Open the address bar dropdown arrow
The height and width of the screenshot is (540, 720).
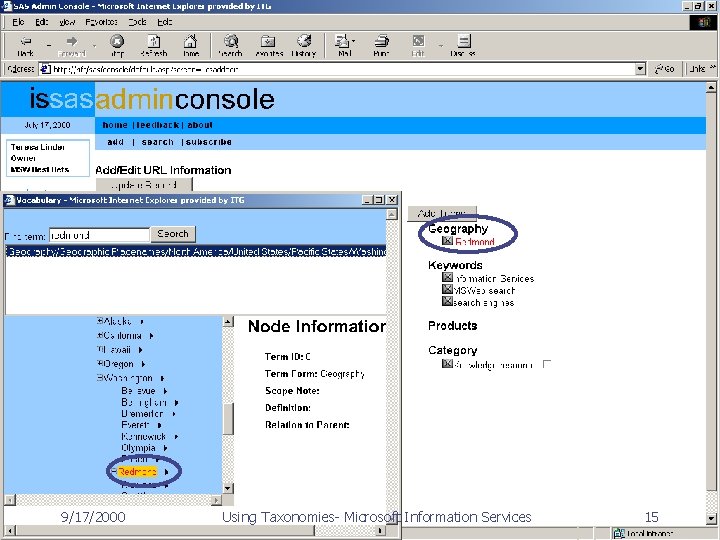tap(641, 69)
